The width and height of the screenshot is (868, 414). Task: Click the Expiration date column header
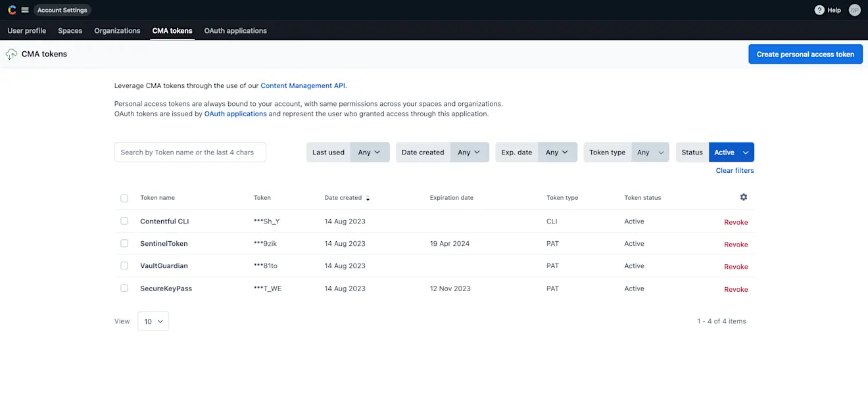tap(452, 198)
